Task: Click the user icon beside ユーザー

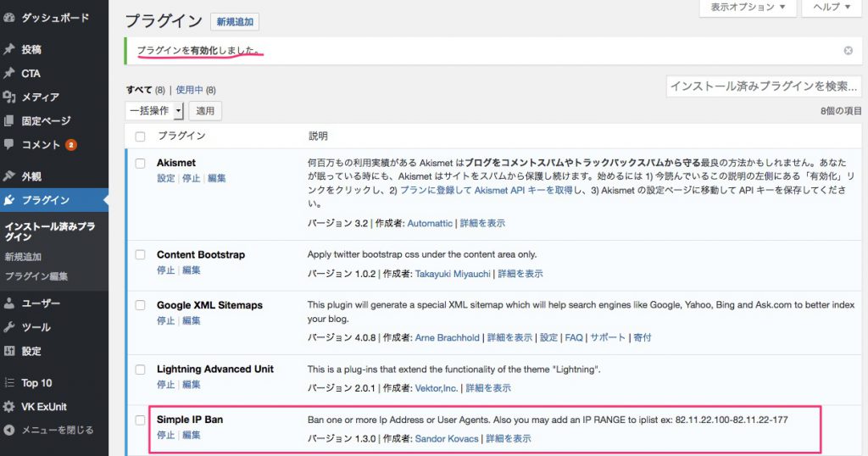Action: click(x=8, y=303)
